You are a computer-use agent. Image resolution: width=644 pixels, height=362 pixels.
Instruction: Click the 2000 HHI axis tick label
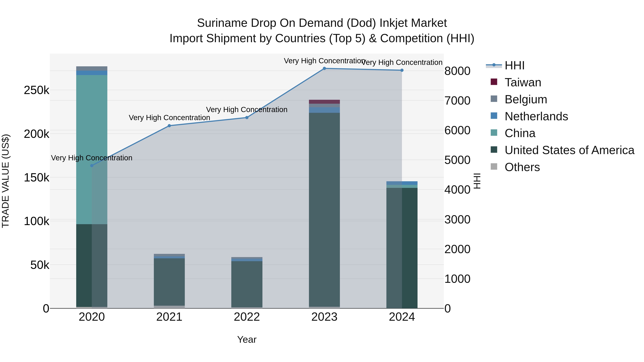tap(457, 249)
